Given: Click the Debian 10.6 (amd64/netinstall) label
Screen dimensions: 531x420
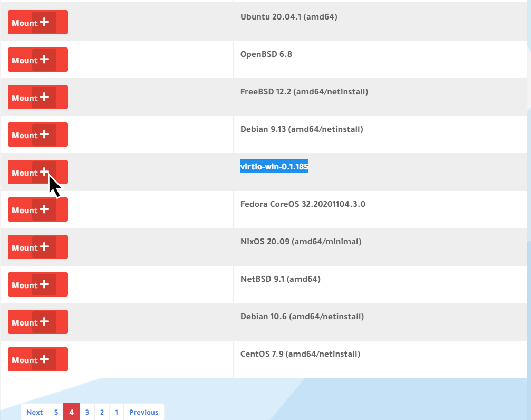Looking at the screenshot, I should click(302, 317).
